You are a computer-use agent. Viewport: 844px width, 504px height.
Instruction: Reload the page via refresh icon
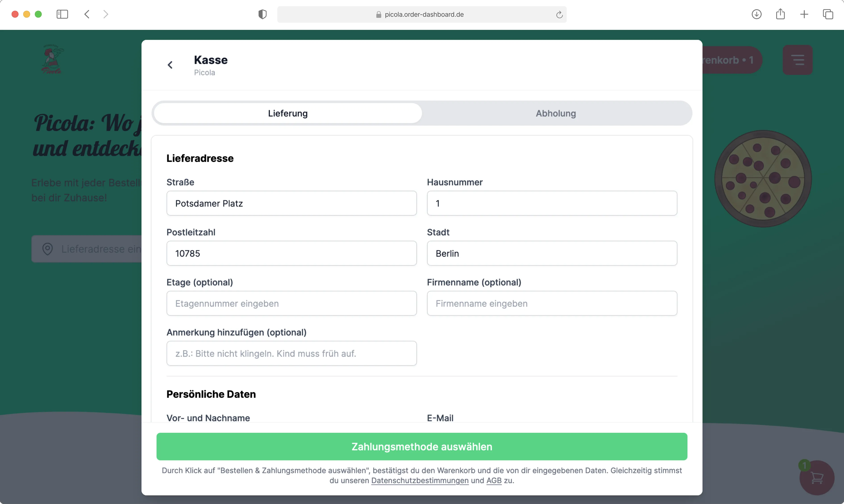(x=559, y=15)
